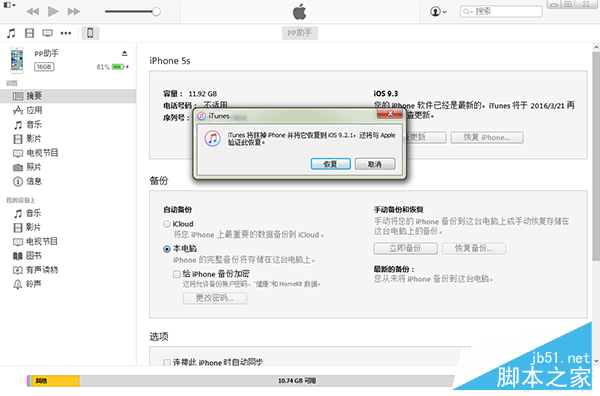Click the 恢复备份... button
The height and width of the screenshot is (396, 600).
click(x=474, y=248)
